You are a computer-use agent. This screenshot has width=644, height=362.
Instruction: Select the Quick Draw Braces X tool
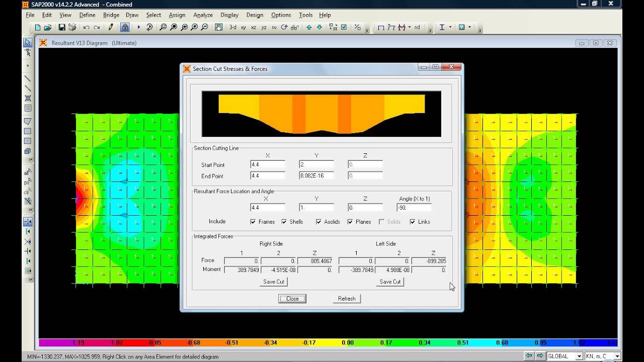28,98
